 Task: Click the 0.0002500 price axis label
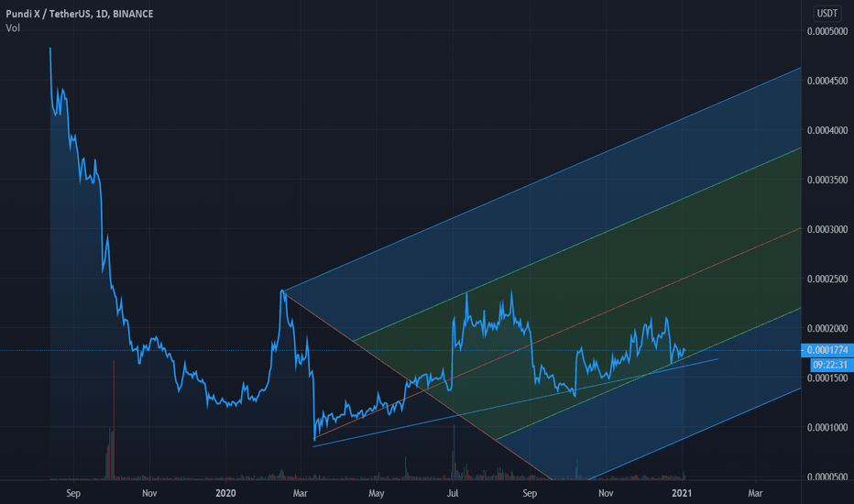tap(827, 279)
